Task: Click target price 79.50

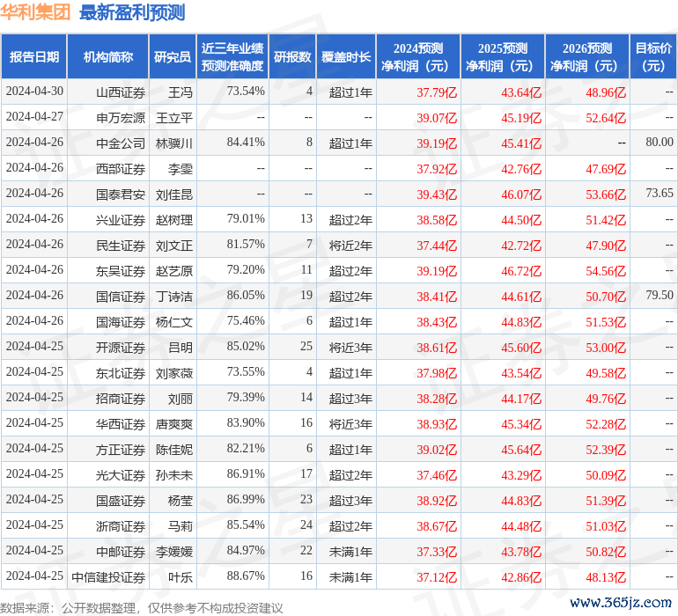Action: tap(660, 296)
